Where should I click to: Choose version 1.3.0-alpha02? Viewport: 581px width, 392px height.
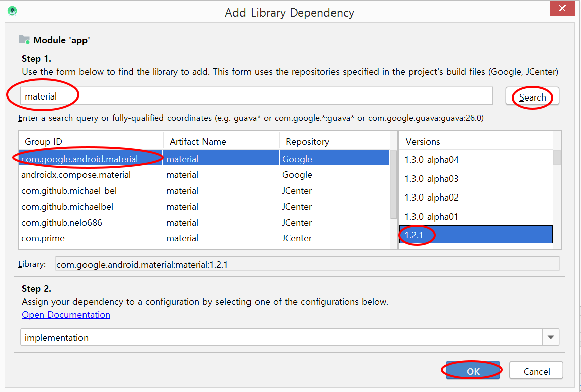(x=476, y=198)
